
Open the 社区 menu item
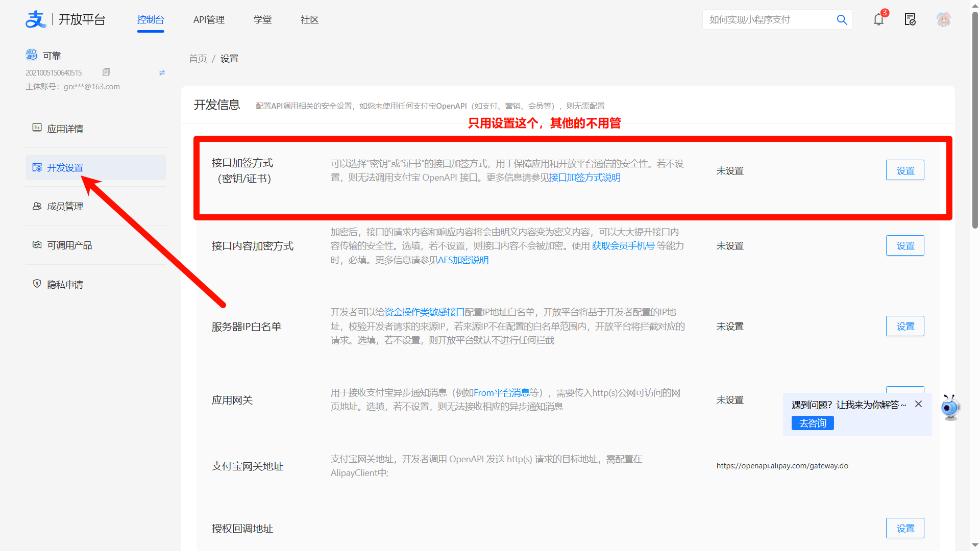(x=309, y=19)
